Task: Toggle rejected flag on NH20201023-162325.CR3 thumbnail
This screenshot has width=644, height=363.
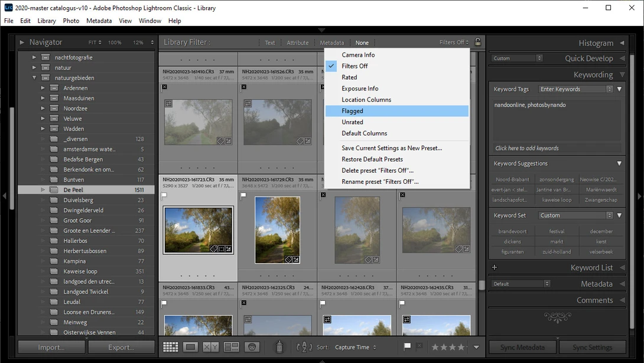Action: (243, 303)
